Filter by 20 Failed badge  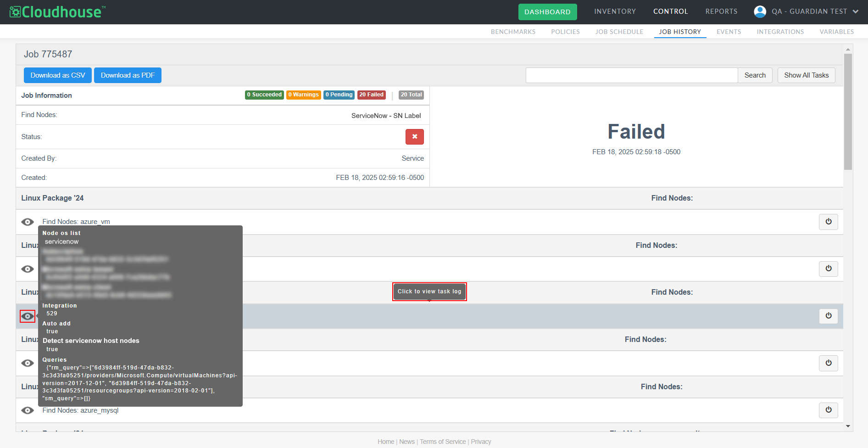(371, 95)
